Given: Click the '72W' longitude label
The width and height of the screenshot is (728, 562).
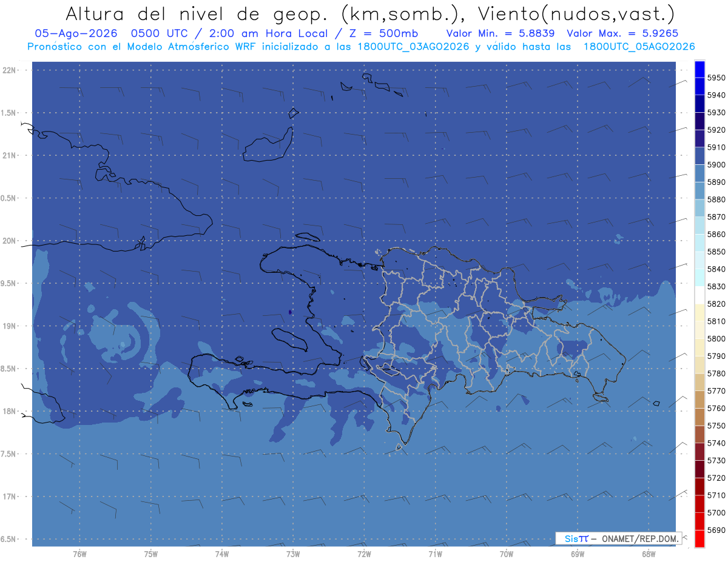Looking at the screenshot, I should point(364,554).
